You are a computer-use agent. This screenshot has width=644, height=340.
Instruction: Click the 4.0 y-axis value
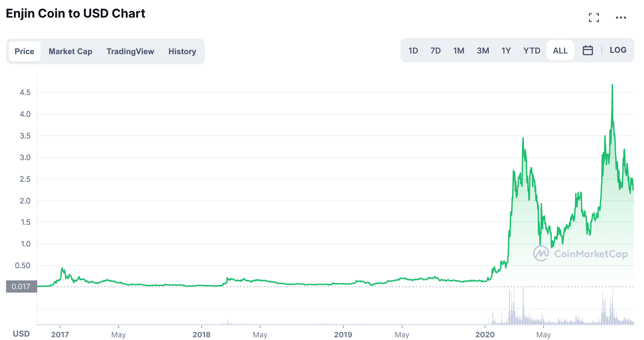25,114
